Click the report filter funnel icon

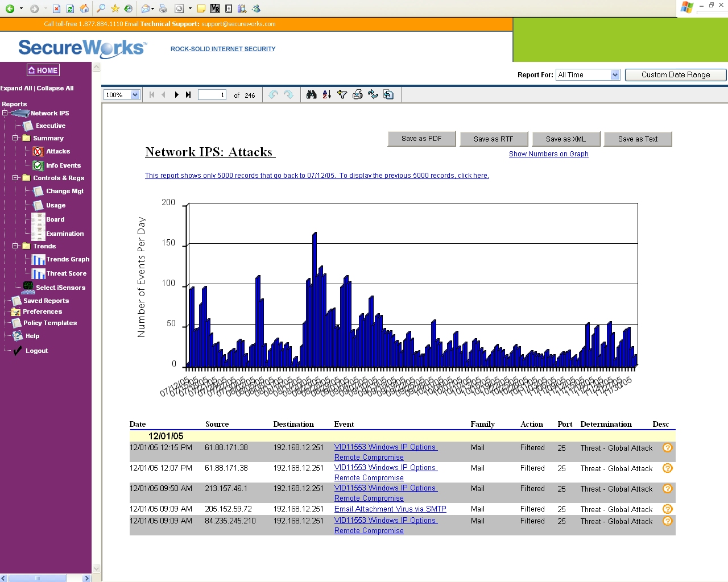click(342, 94)
